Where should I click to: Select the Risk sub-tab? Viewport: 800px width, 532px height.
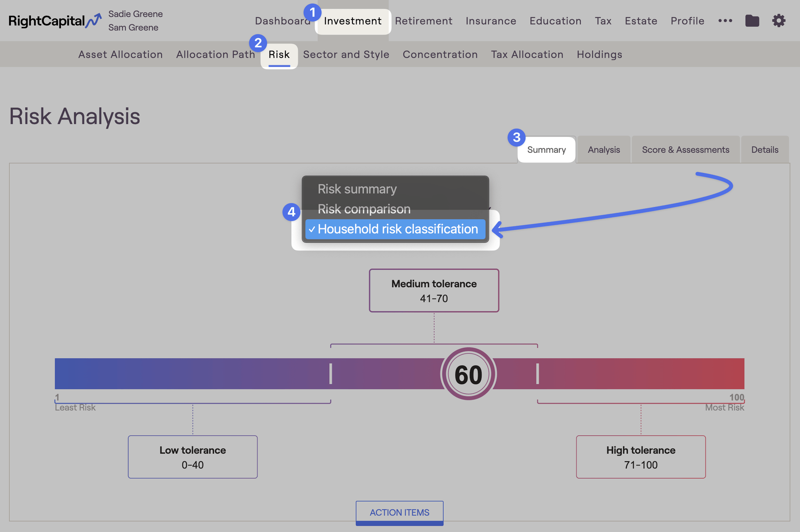[x=279, y=55]
